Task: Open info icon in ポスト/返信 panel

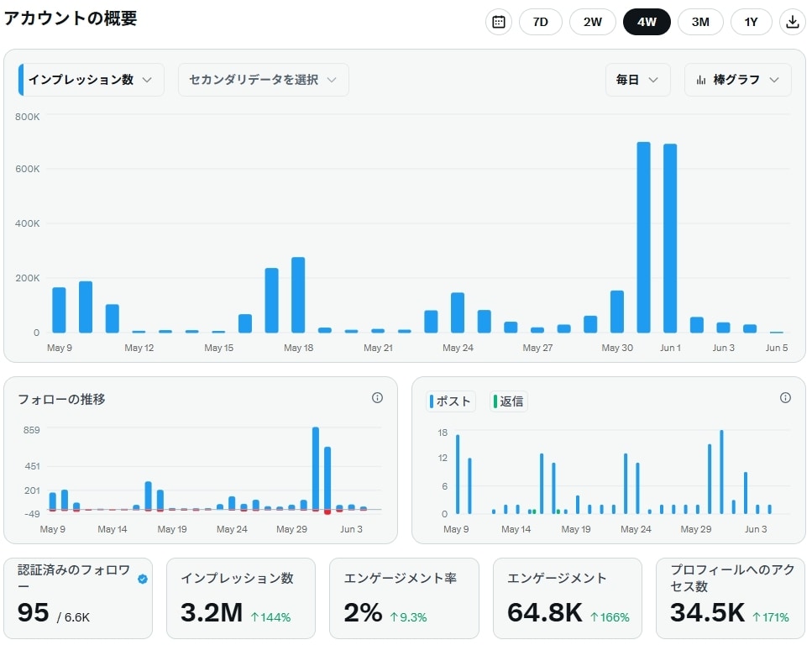Action: (785, 398)
